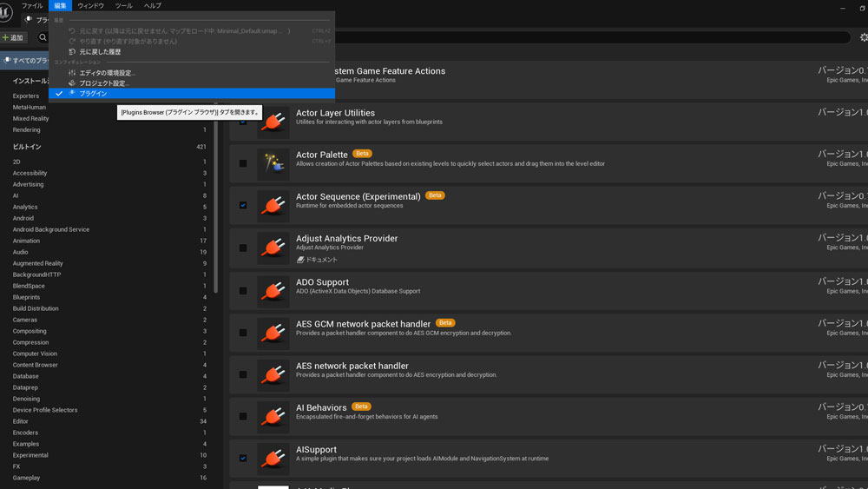
Task: Select the 2D category
Action: (x=16, y=162)
